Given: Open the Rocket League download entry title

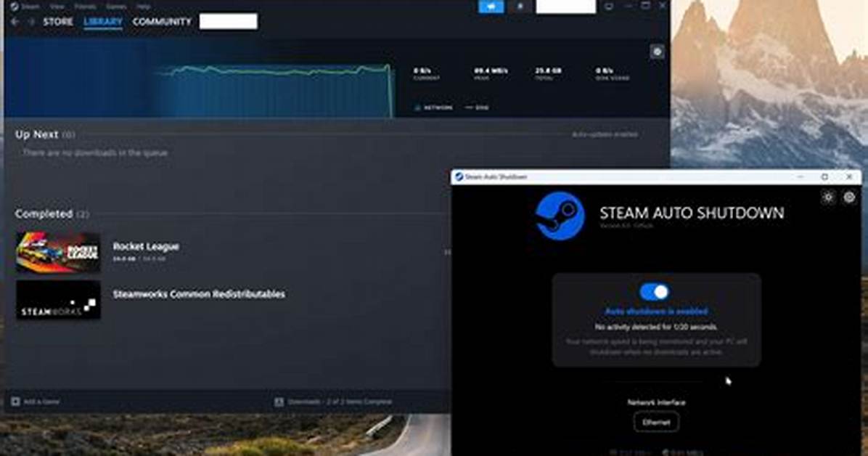Looking at the screenshot, I should tap(146, 247).
